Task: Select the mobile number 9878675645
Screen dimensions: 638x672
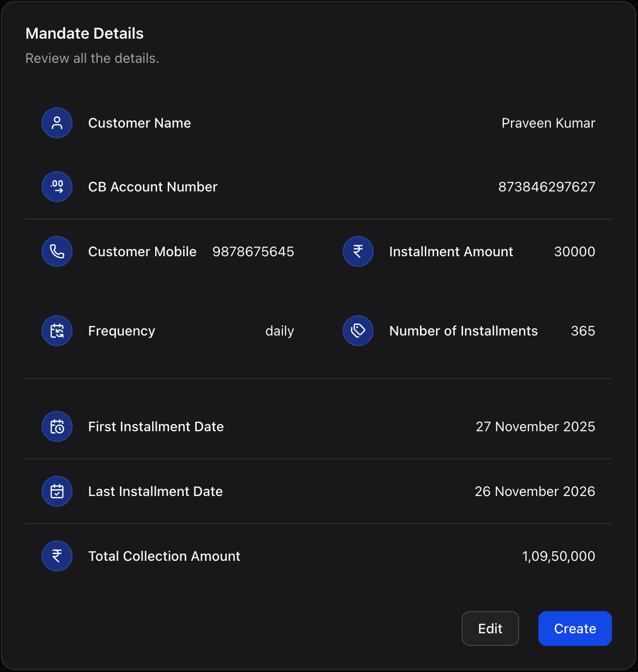Action: [253, 251]
